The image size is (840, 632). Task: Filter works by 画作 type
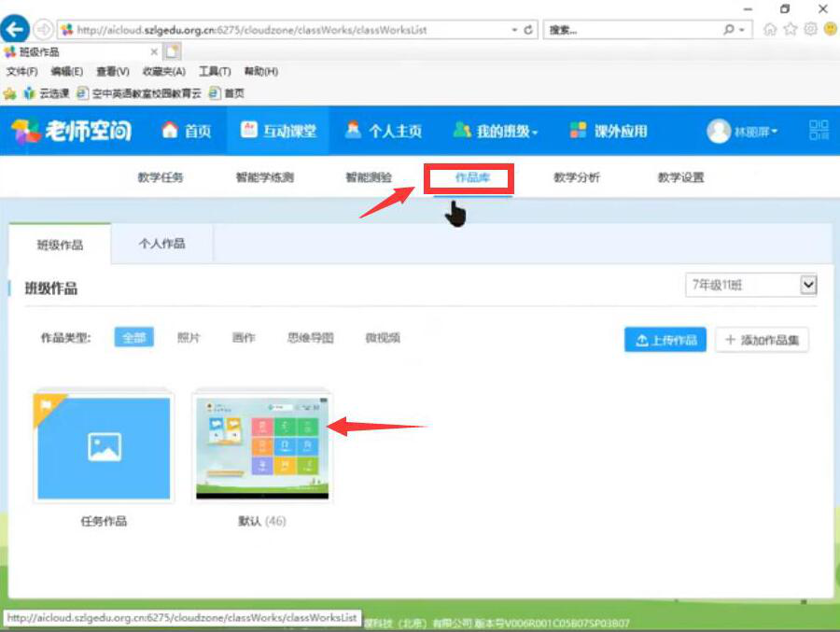click(244, 338)
